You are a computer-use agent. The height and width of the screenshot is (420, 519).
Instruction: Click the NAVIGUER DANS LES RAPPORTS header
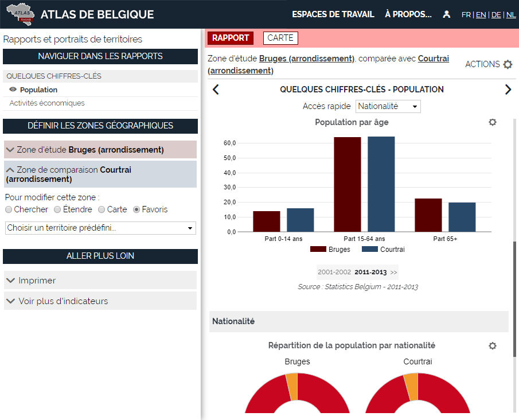(100, 56)
